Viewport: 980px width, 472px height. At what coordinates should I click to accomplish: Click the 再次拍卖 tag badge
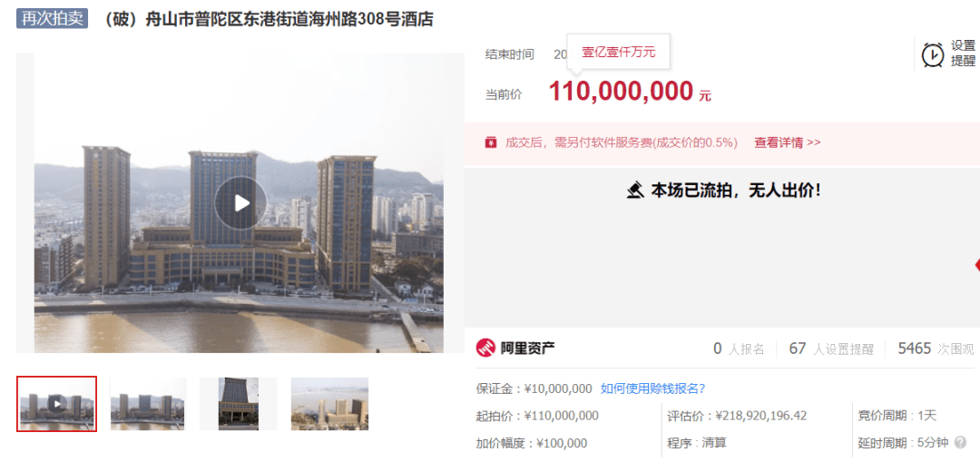pyautogui.click(x=52, y=18)
